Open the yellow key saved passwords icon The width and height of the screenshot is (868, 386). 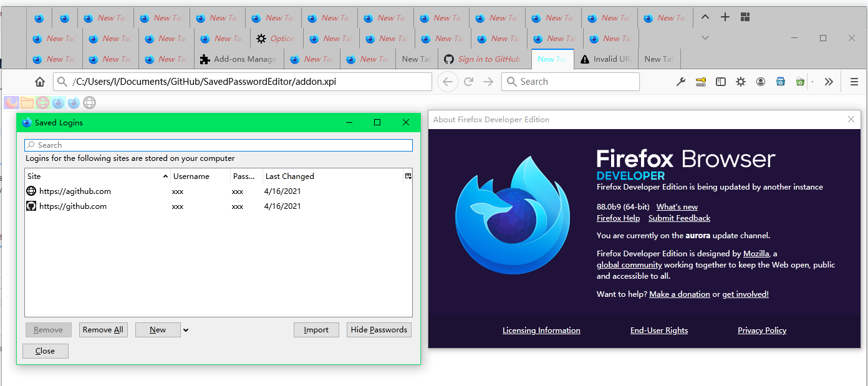pyautogui.click(x=701, y=82)
